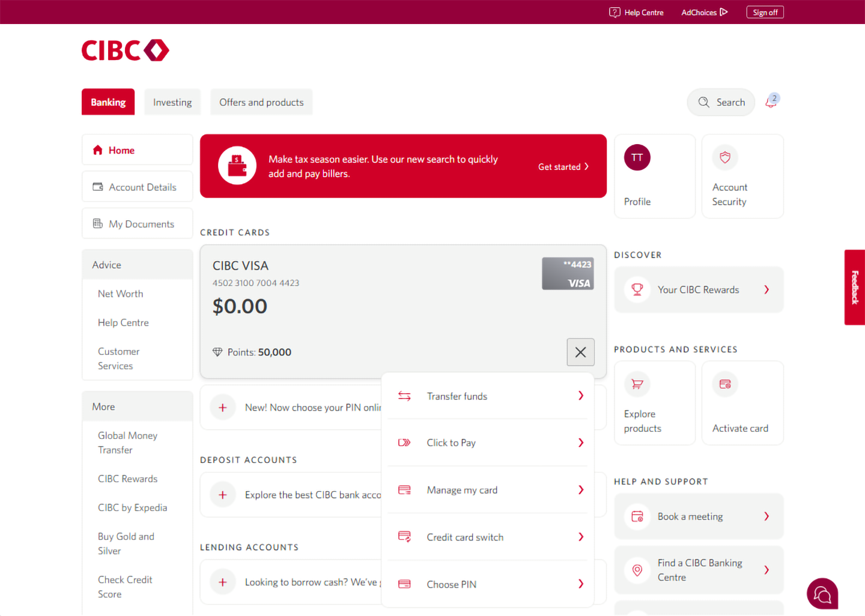Screen dimensions: 865x616
Task: Click the plus icon beside New PIN offer
Action: [x=223, y=408]
